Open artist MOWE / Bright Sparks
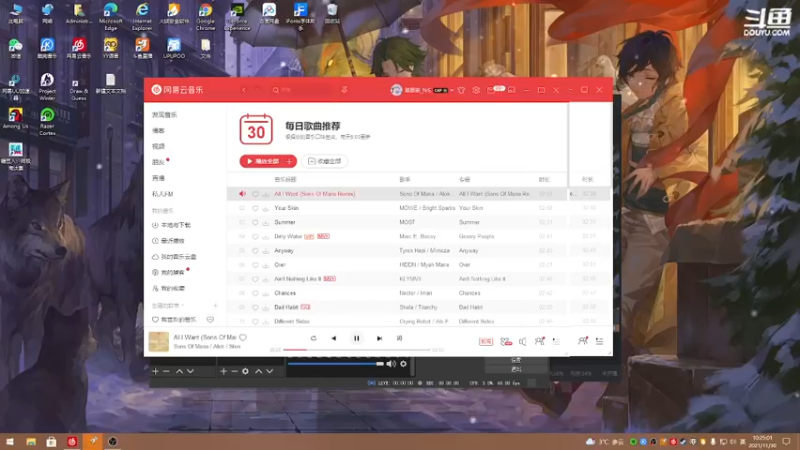Screen dimensions: 800x450 pos(427,208)
